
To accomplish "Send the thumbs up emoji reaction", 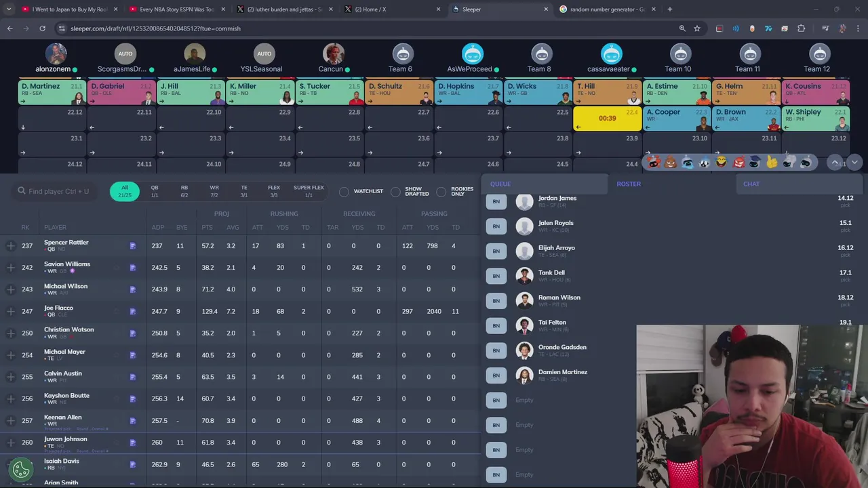I will (x=772, y=163).
